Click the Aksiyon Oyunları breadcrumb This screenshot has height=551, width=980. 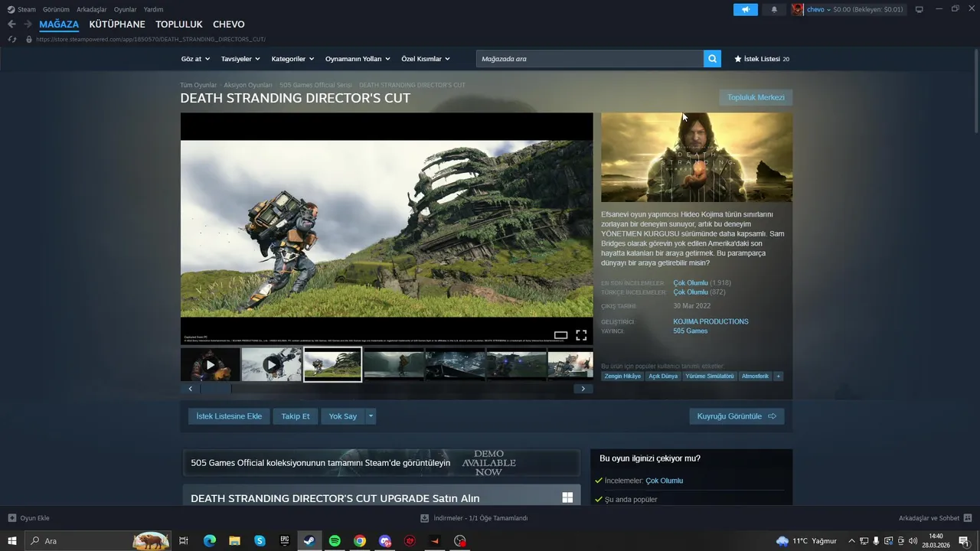(x=248, y=85)
